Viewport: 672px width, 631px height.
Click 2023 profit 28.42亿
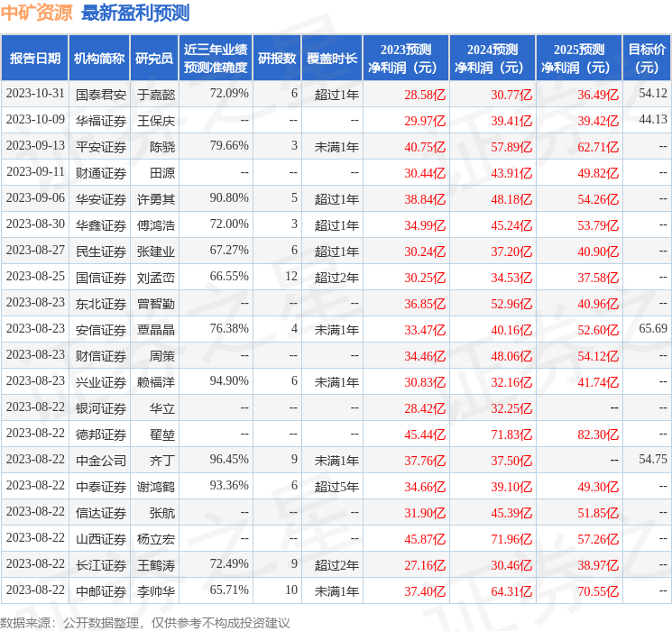tap(425, 408)
